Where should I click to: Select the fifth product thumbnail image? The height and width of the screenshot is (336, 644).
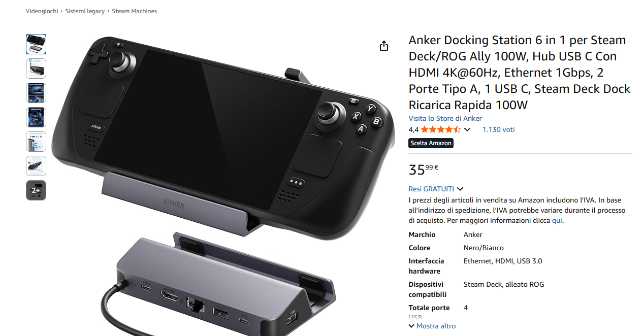tap(36, 142)
